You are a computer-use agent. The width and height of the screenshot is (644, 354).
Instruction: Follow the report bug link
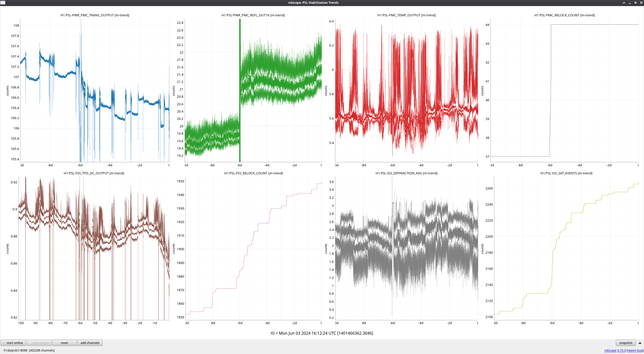635,350
